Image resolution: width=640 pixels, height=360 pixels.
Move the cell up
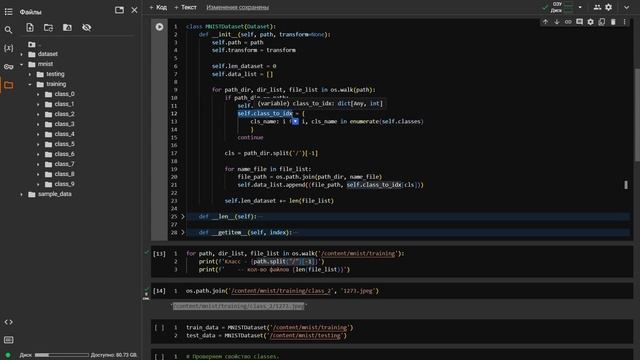click(545, 22)
